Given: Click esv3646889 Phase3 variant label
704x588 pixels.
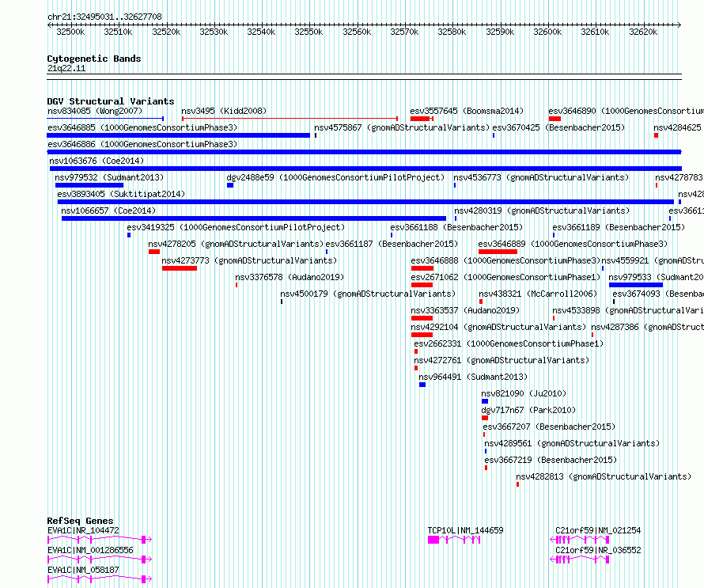Looking at the screenshot, I should point(573,244).
